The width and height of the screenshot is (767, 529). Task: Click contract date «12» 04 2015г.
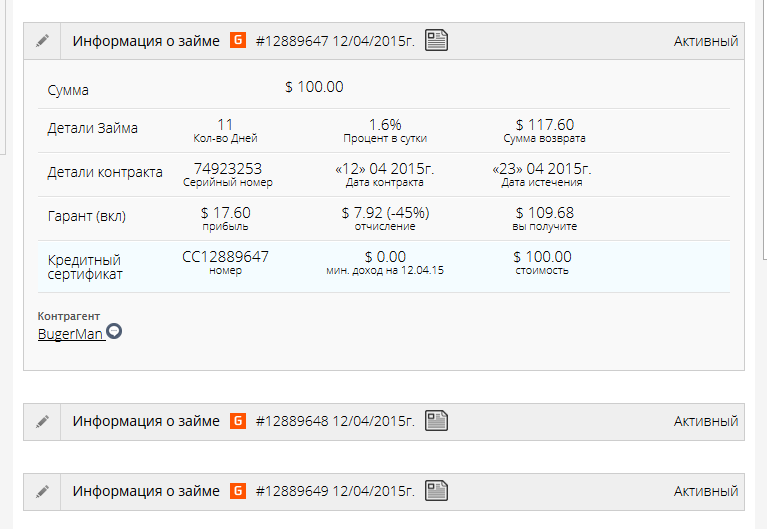pyautogui.click(x=384, y=169)
